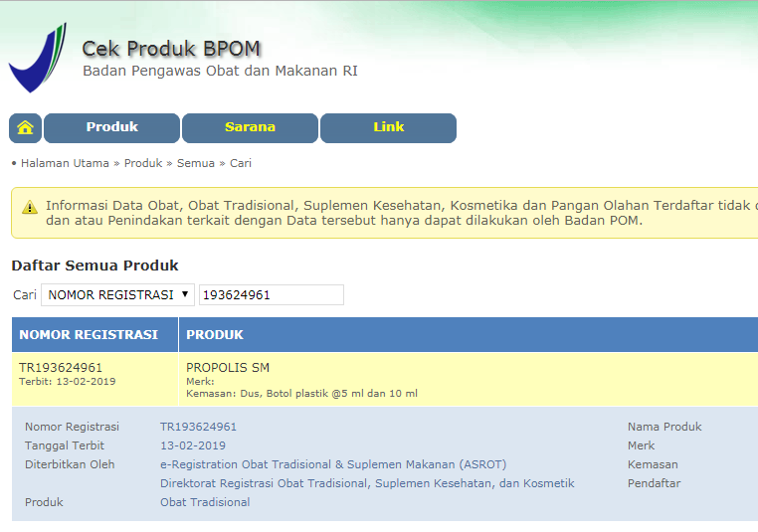Click the yellow warning triangle icon
The height and width of the screenshot is (532, 758).
pyautogui.click(x=30, y=207)
